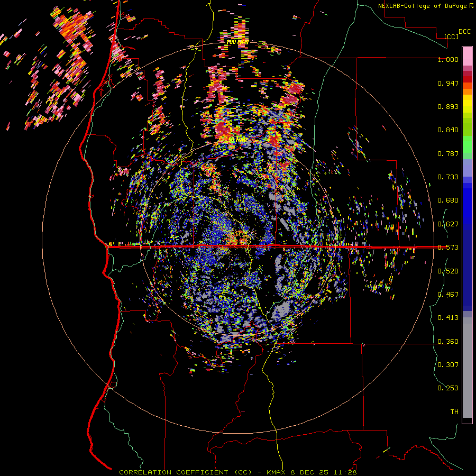Click the 100 NMI range ring label

point(237,42)
